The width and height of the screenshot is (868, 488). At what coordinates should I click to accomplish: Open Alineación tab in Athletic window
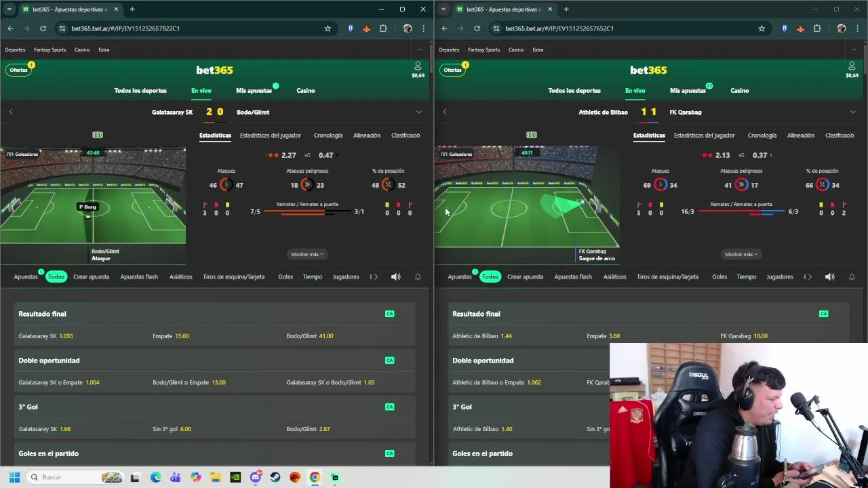(800, 136)
